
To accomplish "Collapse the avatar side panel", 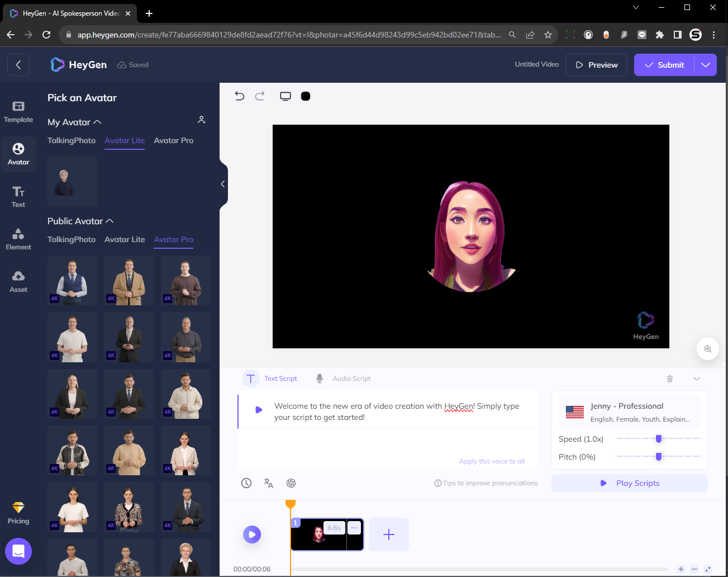I will click(x=223, y=184).
